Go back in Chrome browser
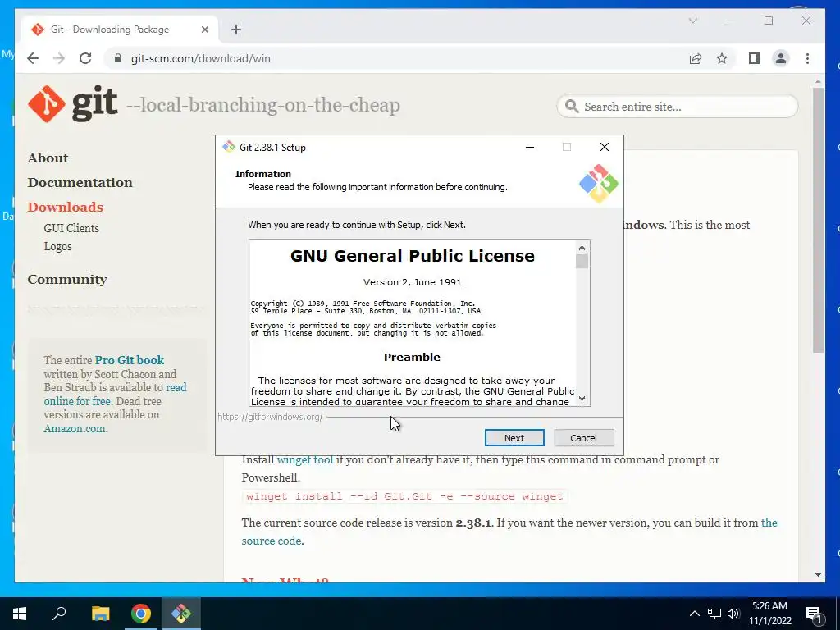Viewport: 840px width, 630px height. [x=33, y=58]
